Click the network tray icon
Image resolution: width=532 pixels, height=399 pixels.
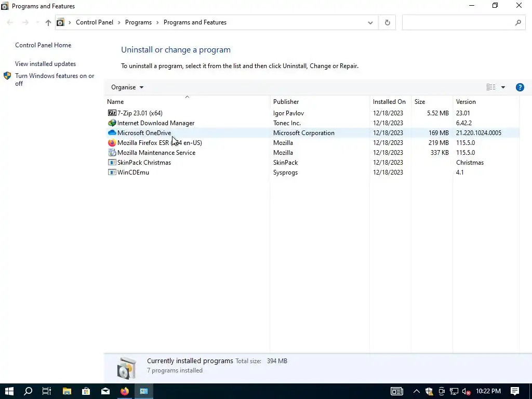(x=454, y=392)
